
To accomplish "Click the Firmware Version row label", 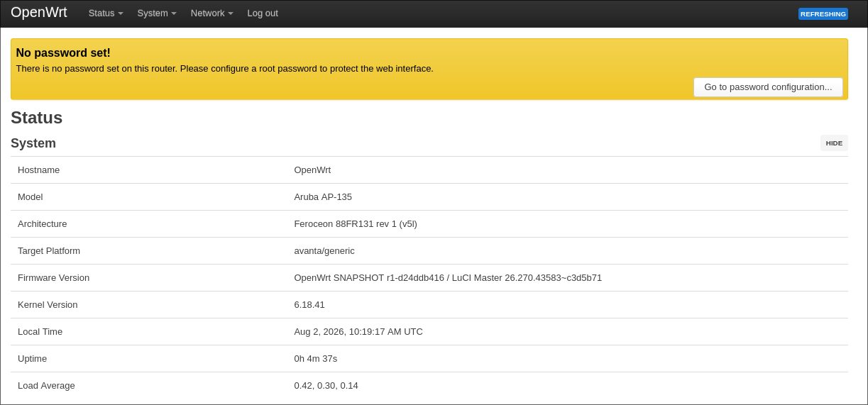I will (54, 278).
